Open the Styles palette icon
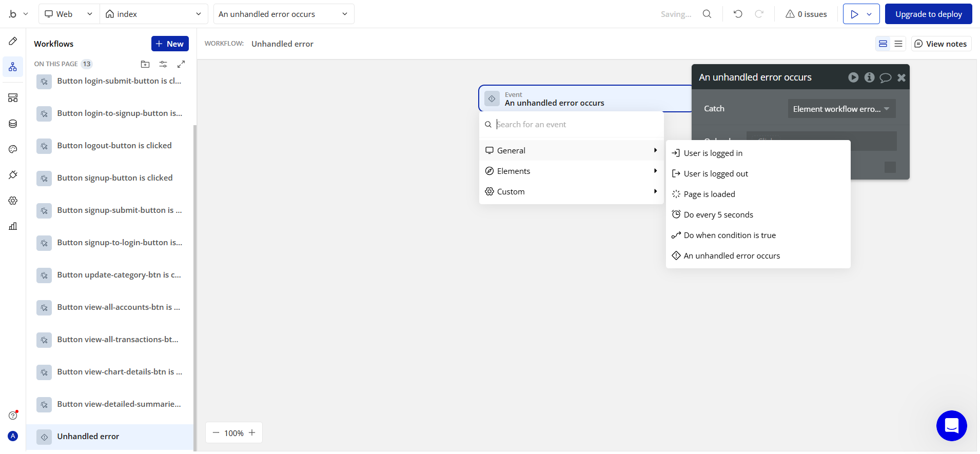Screen dimensions: 980x454 (13, 149)
